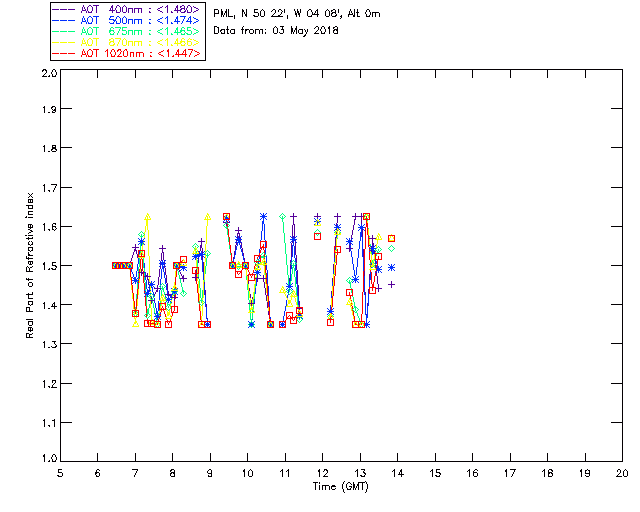The image size is (640, 512).
Task: Click the 'Real Part of Refractive Index' axis label
Action: click(x=31, y=266)
